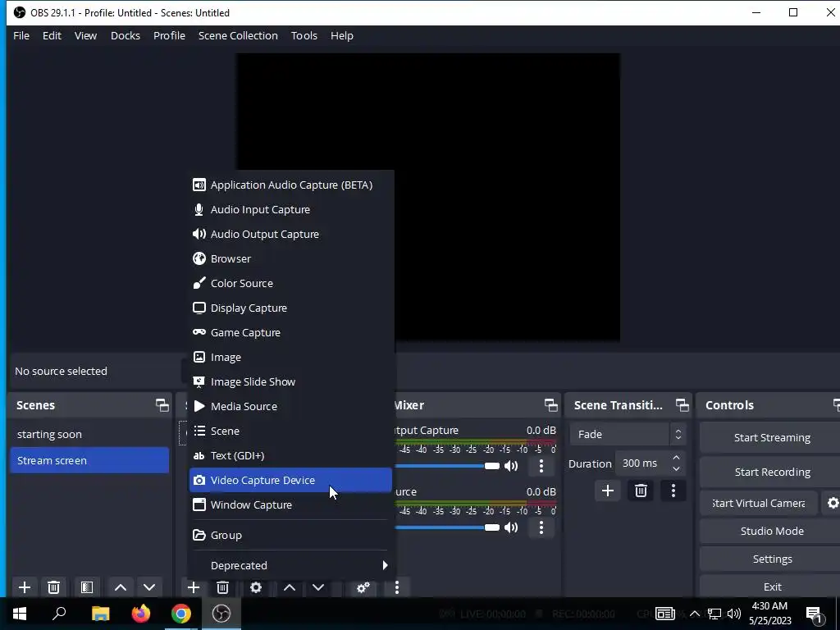Click Start Streaming button

(771, 438)
